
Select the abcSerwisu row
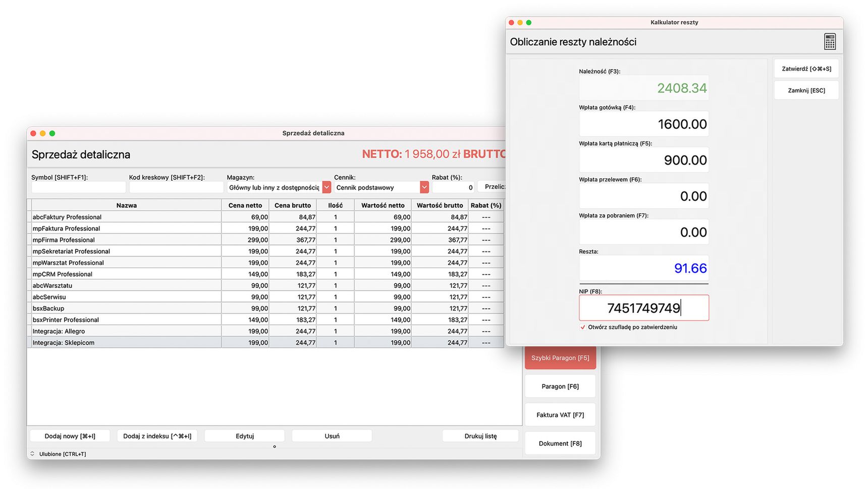(265, 297)
